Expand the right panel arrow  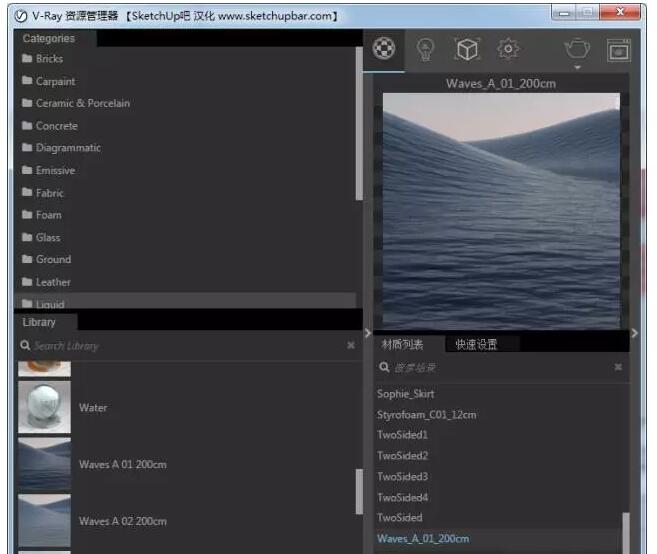(x=634, y=333)
